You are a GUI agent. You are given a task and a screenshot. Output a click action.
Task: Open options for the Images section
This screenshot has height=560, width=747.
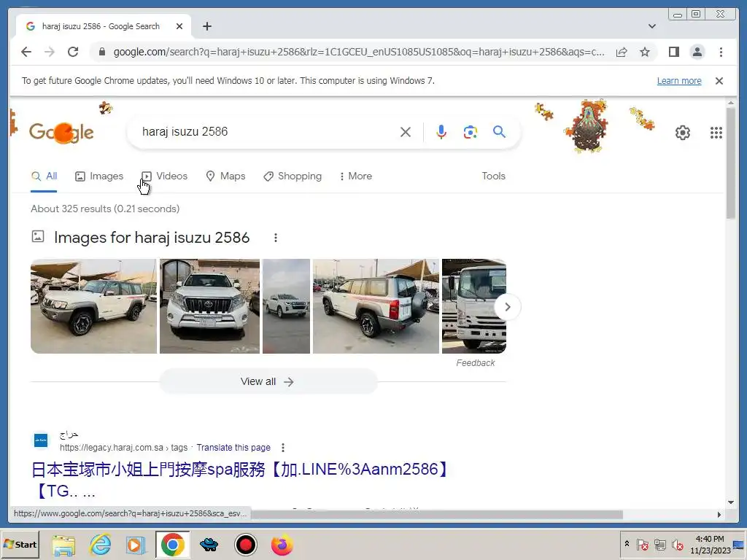[x=275, y=238]
